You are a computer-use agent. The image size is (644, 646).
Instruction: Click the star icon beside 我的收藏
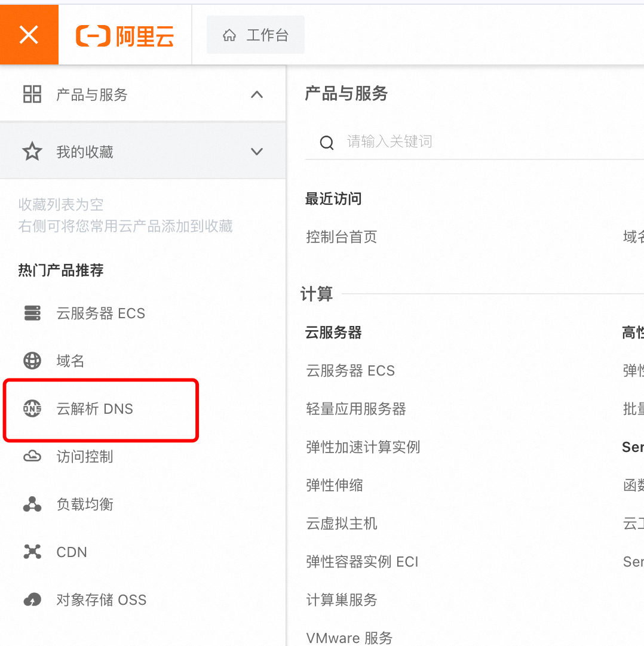point(32,151)
